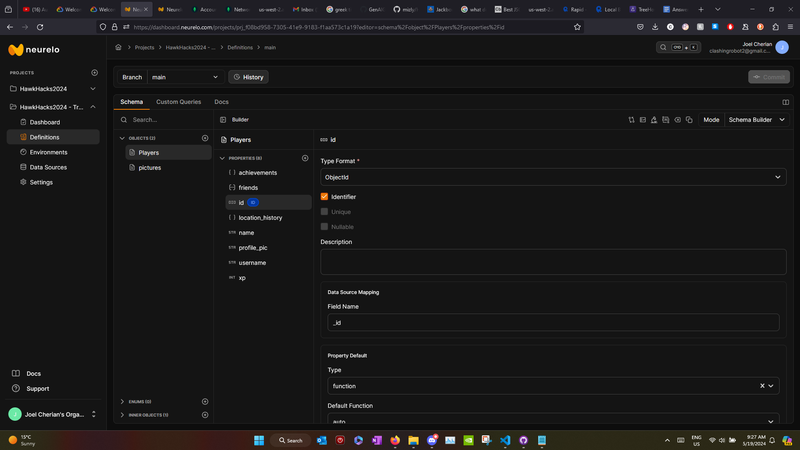The image size is (800, 450).
Task: Add a new enum with plus icon
Action: coord(205,402)
